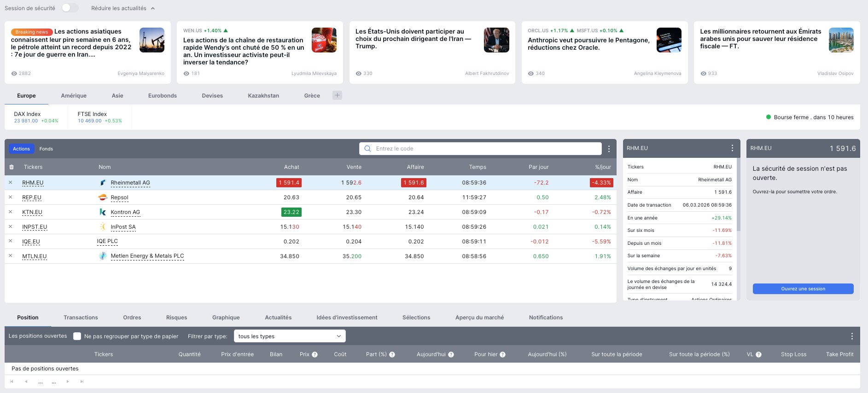The image size is (868, 393).
Task: Go to first page of positions
Action: 12,381
